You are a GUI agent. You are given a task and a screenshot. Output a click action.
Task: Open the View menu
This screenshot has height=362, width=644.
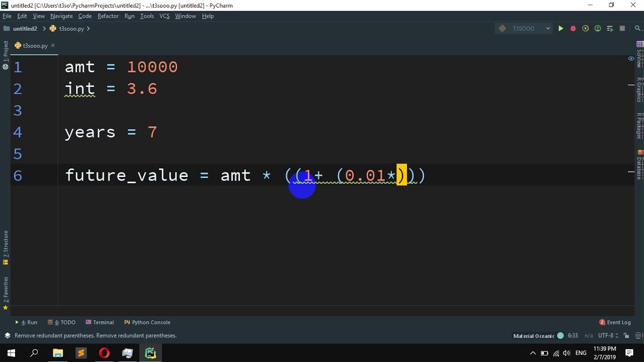click(39, 16)
